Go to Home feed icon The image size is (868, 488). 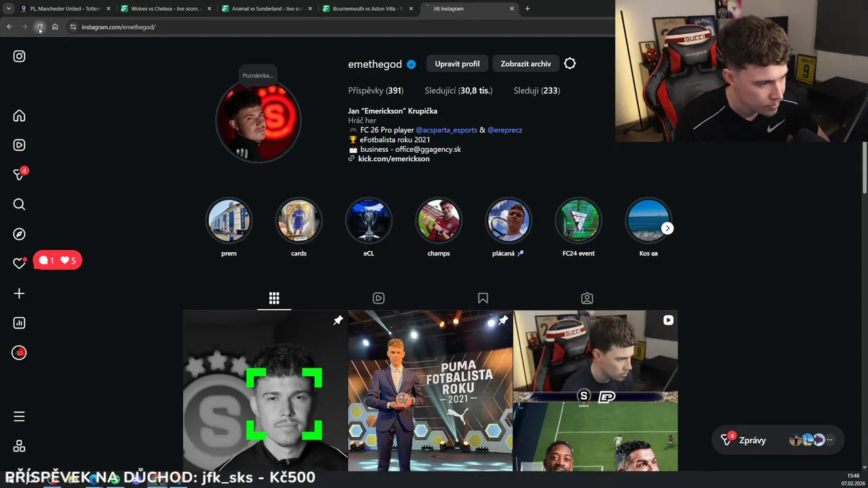20,115
